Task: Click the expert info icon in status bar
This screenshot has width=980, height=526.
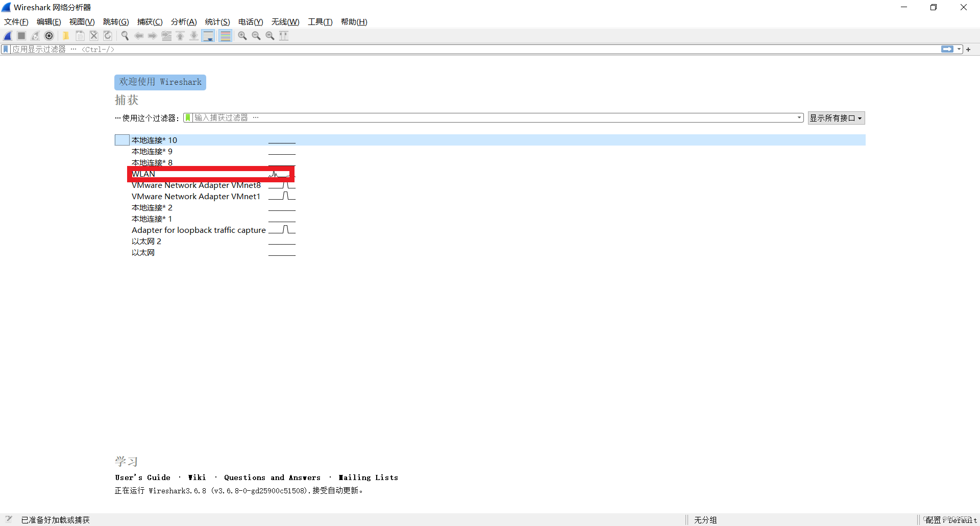Action: coord(9,519)
